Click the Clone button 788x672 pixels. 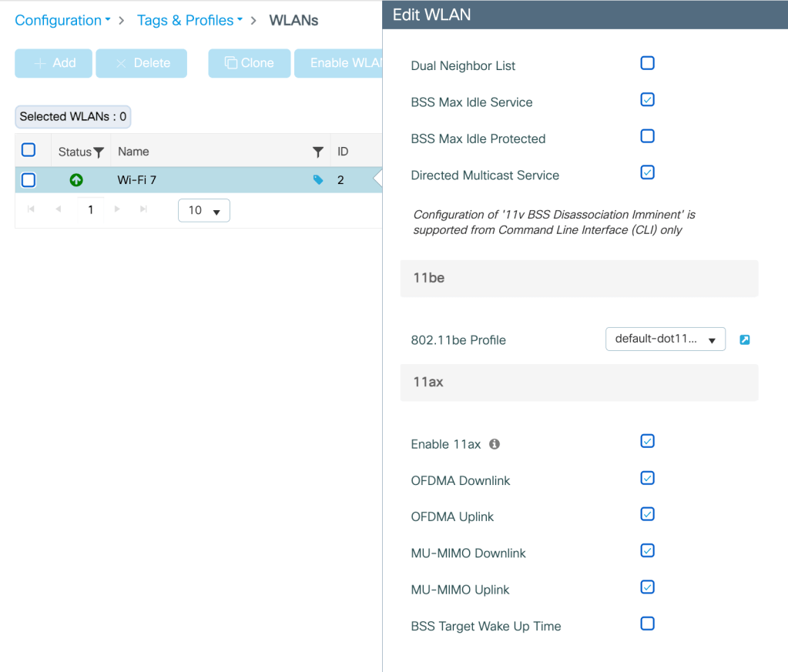tap(249, 63)
